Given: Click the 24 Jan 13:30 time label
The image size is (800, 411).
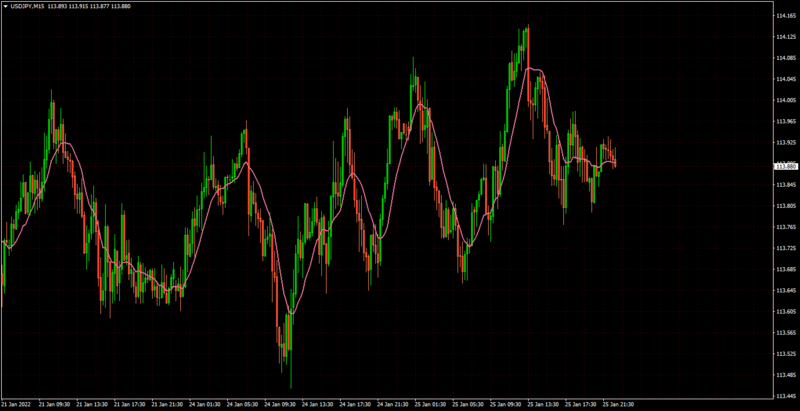Looking at the screenshot, I should pos(317,403).
